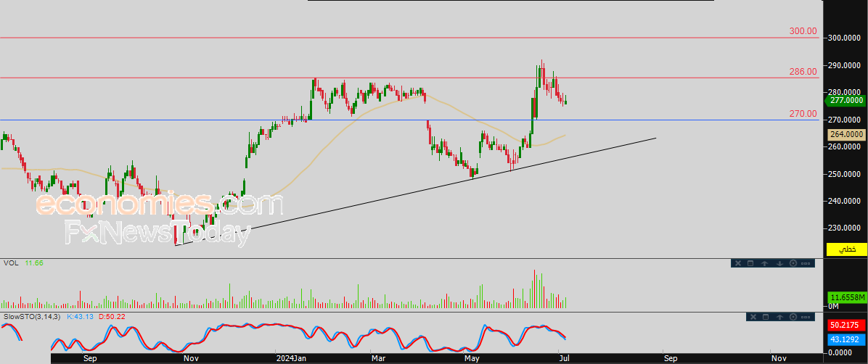Click the Sep label near chart start

(x=90, y=358)
